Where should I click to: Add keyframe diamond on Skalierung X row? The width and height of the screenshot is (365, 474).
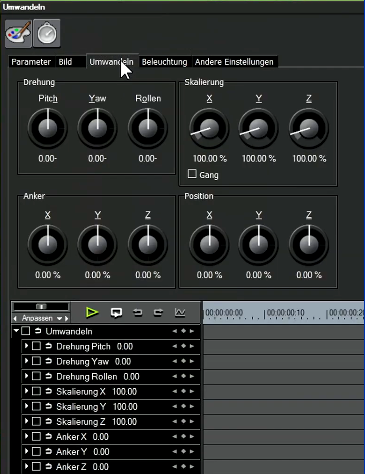tap(183, 391)
